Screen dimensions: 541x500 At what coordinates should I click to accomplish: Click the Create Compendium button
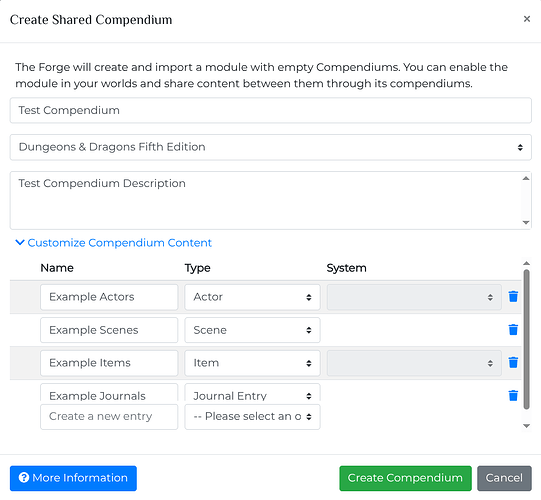click(405, 478)
